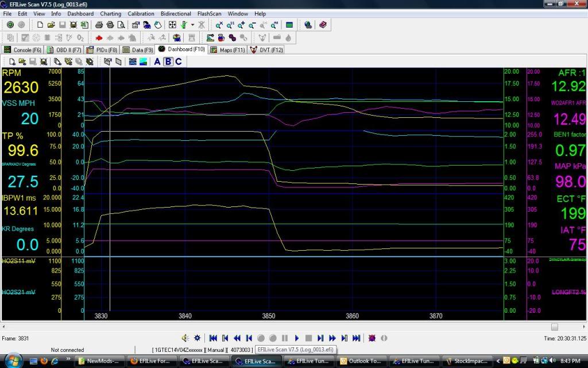The image size is (588, 368).
Task: Open the NewMods taskbar button
Action: tap(100, 361)
